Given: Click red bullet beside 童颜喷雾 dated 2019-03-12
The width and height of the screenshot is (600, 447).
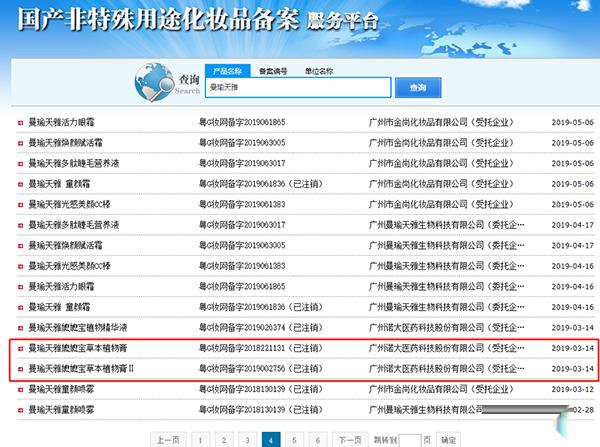Looking at the screenshot, I should click(x=21, y=390).
